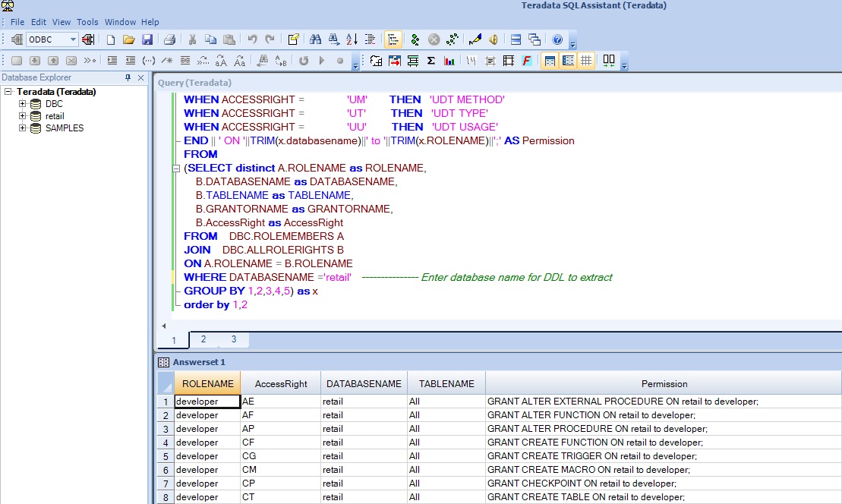Open the Find dialog with the binoculars icon
This screenshot has height=504, width=842.
[315, 39]
